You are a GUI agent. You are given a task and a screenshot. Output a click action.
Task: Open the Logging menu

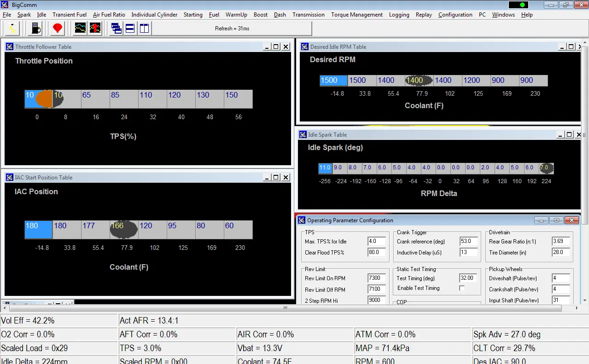(399, 15)
